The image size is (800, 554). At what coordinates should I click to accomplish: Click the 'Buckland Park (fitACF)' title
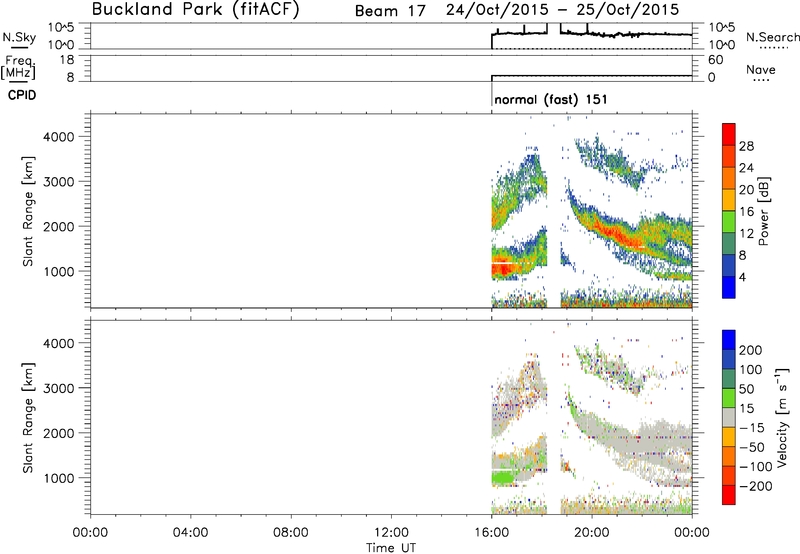click(x=195, y=9)
